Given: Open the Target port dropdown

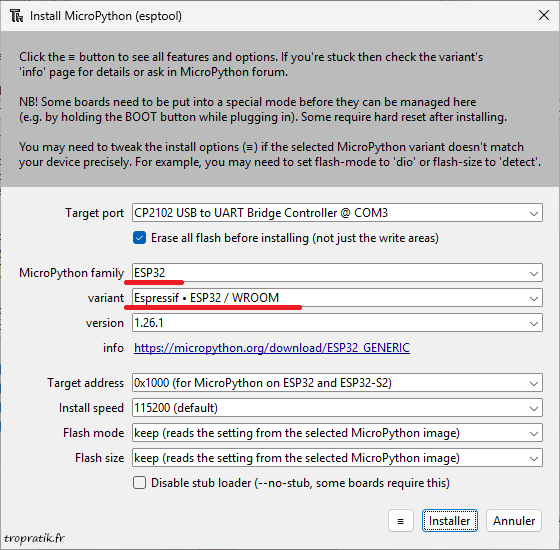Looking at the screenshot, I should pos(337,213).
